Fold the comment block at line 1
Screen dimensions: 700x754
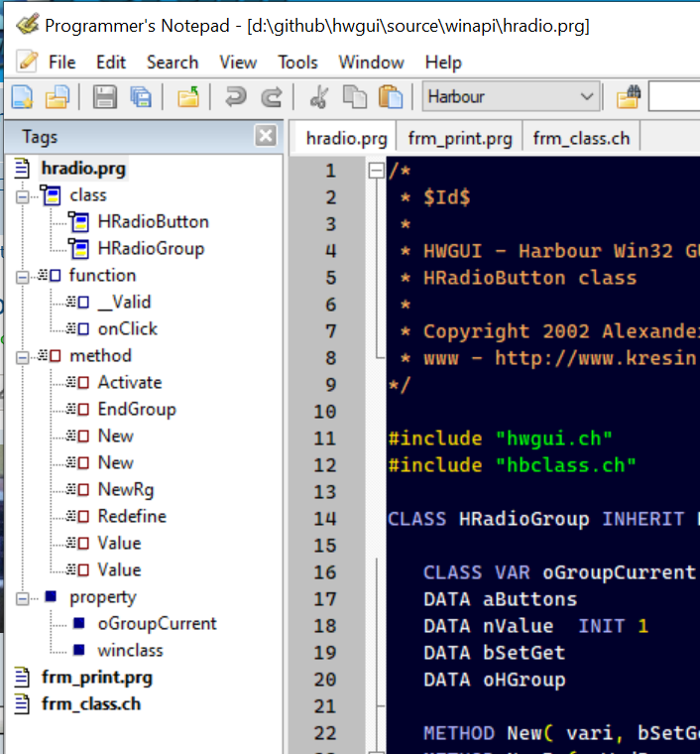376,171
